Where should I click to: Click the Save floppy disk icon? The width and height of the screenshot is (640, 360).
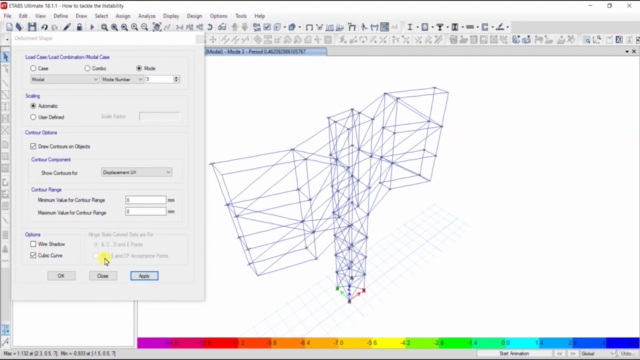point(32,27)
